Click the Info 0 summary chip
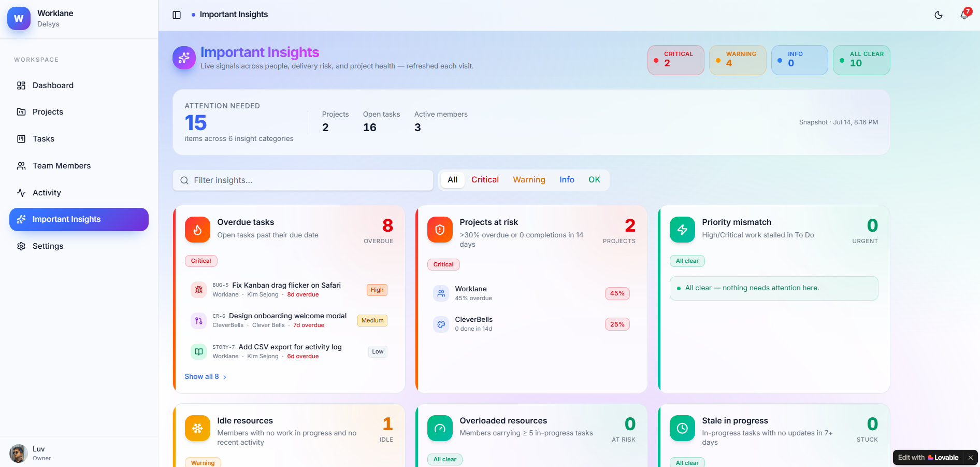 pos(799,60)
